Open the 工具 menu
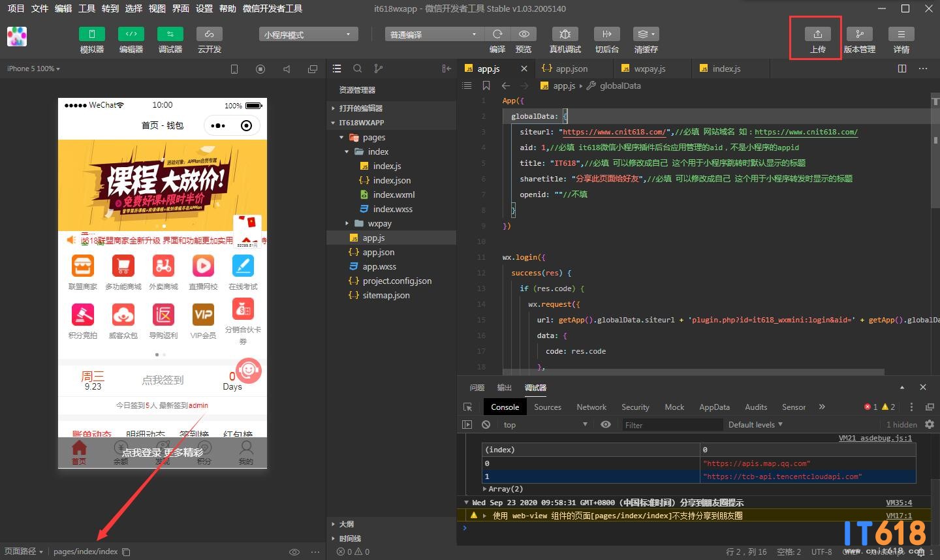 (x=87, y=8)
